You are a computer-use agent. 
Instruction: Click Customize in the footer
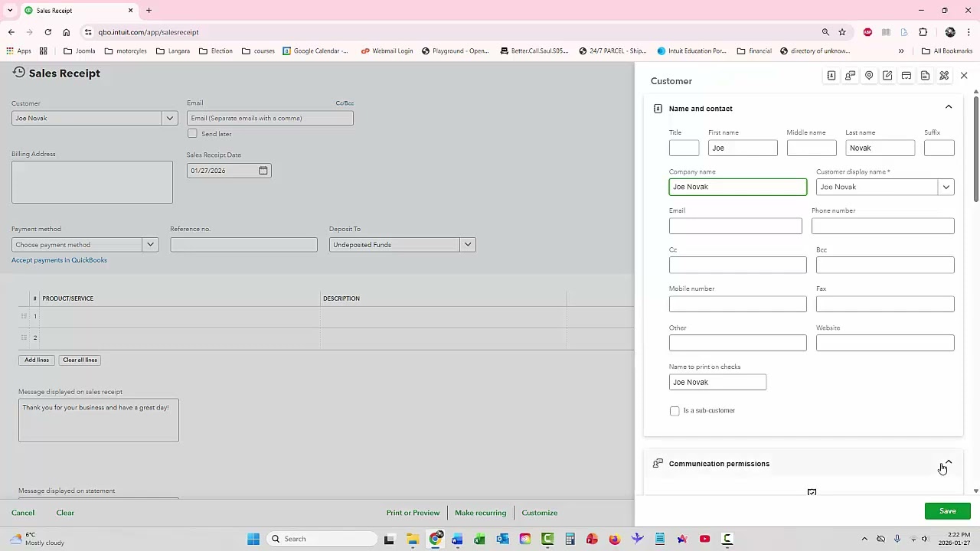click(x=540, y=513)
